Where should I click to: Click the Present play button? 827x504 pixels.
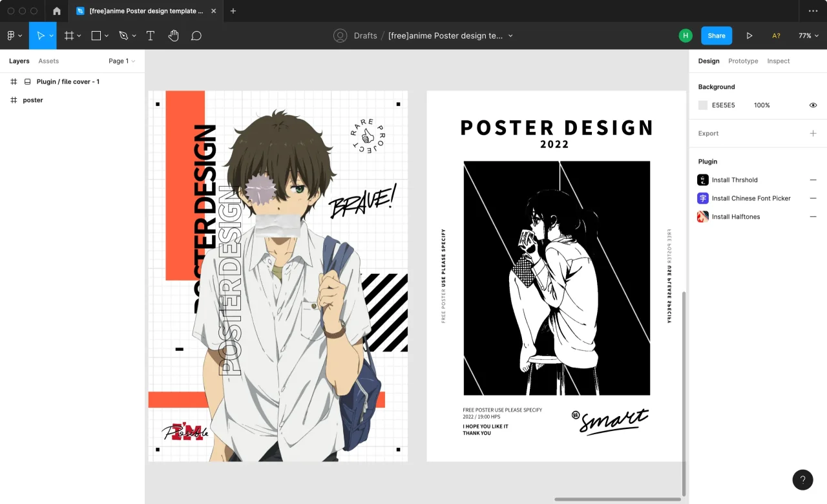[749, 36]
